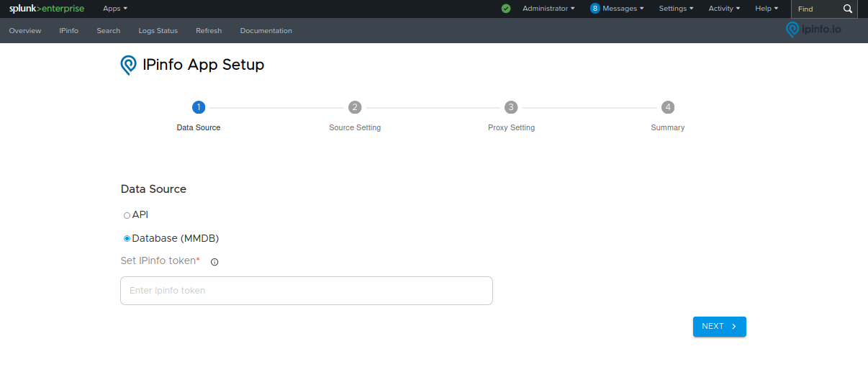
Task: Click the search magnifier icon in Find box
Action: point(847,9)
